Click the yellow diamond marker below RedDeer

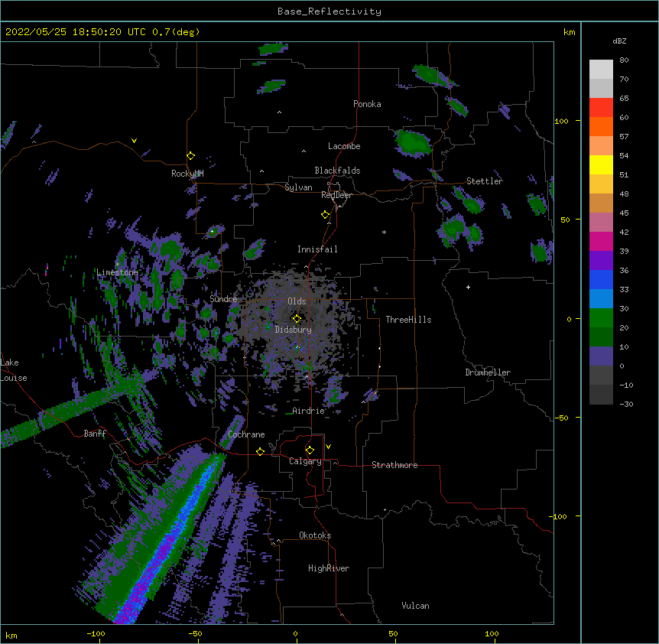click(325, 215)
